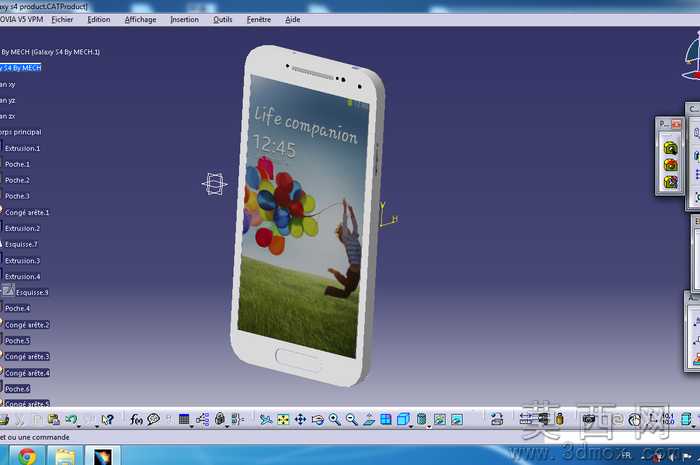Viewport: 700px width, 465px height.
Task: Select Extrusion.2 feature in tree
Action: (x=22, y=228)
